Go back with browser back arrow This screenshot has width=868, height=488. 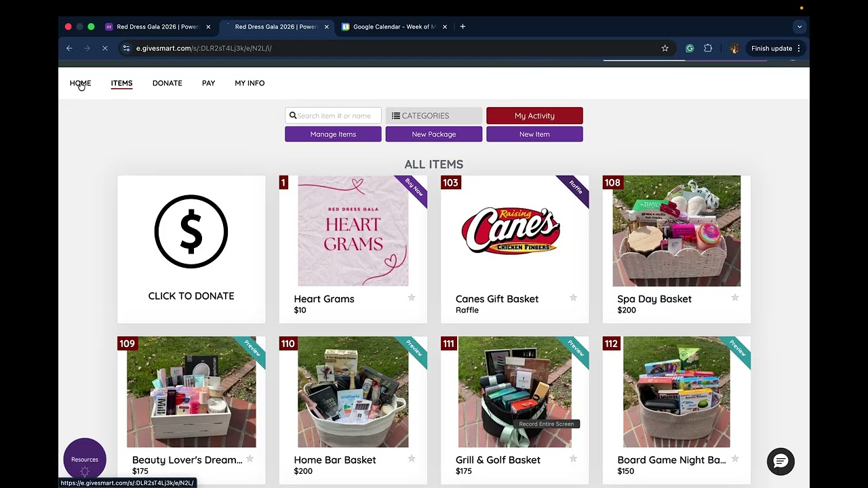pos(69,48)
